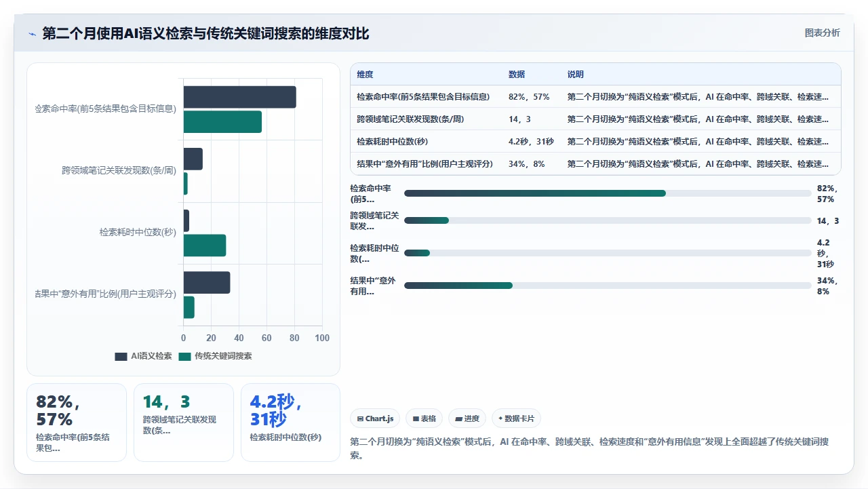Click the 表格 tag chip
868x489 pixels.
(x=425, y=418)
